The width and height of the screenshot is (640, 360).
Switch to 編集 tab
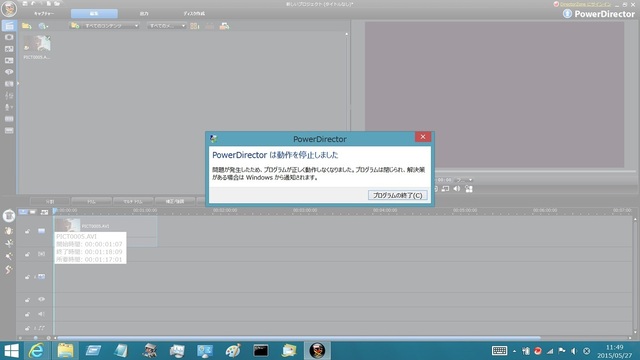point(94,13)
